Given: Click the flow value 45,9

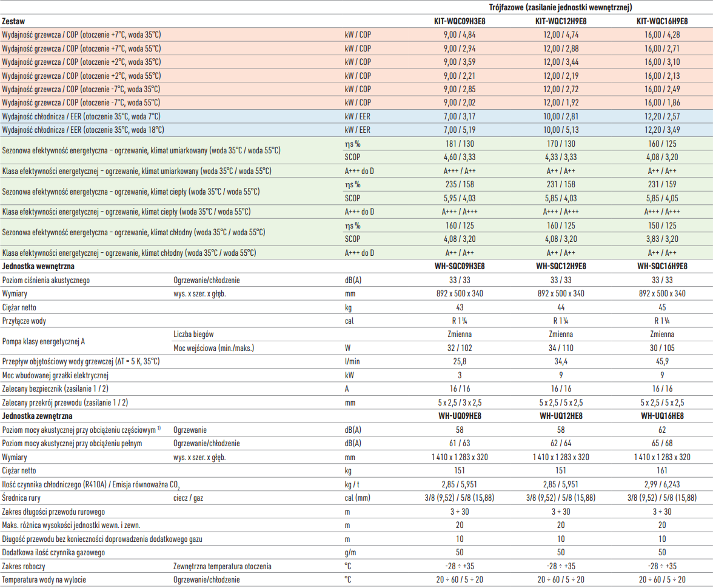Looking at the screenshot, I should click(662, 361).
